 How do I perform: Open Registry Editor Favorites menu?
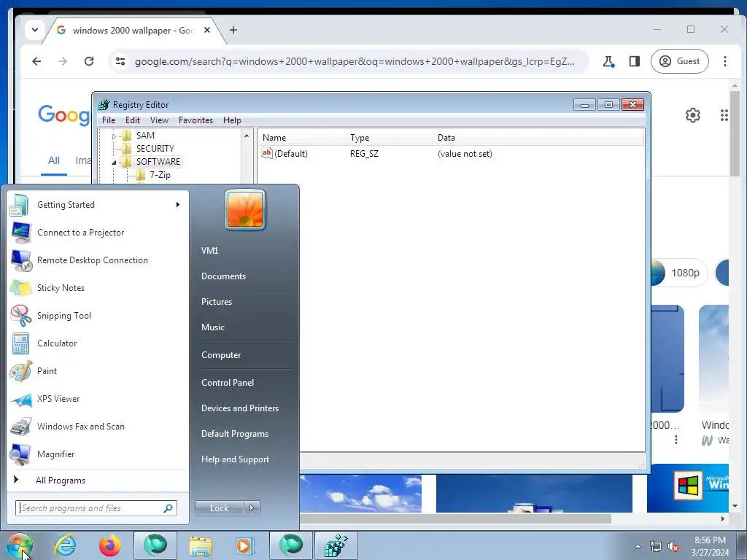(x=196, y=120)
